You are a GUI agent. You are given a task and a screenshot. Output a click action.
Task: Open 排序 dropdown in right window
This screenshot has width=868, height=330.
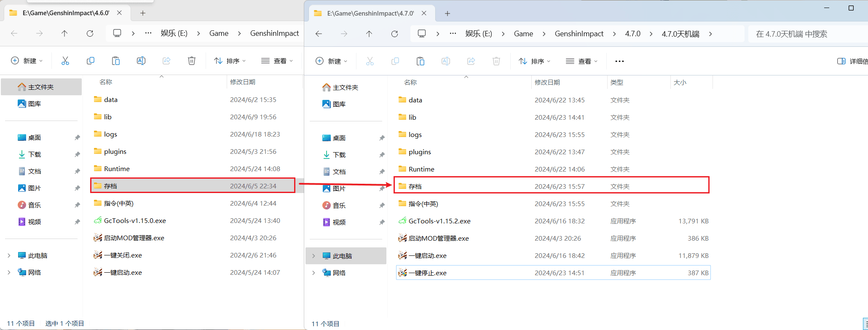coord(535,61)
